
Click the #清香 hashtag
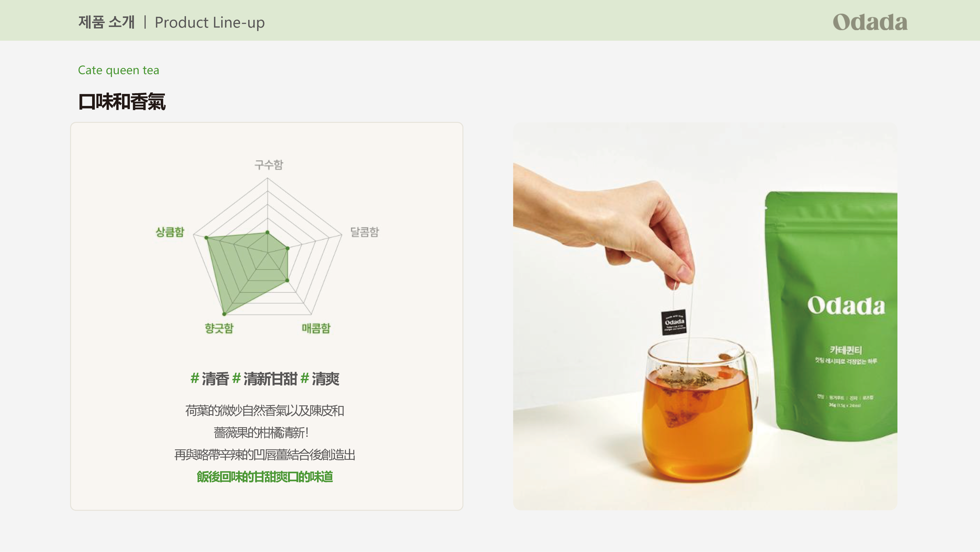point(210,379)
